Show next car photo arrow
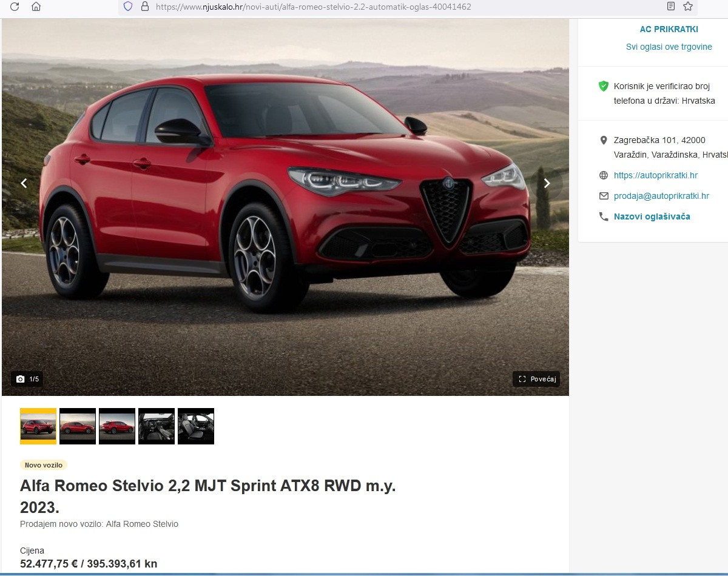Screen dimensions: 728x576 (x=547, y=183)
